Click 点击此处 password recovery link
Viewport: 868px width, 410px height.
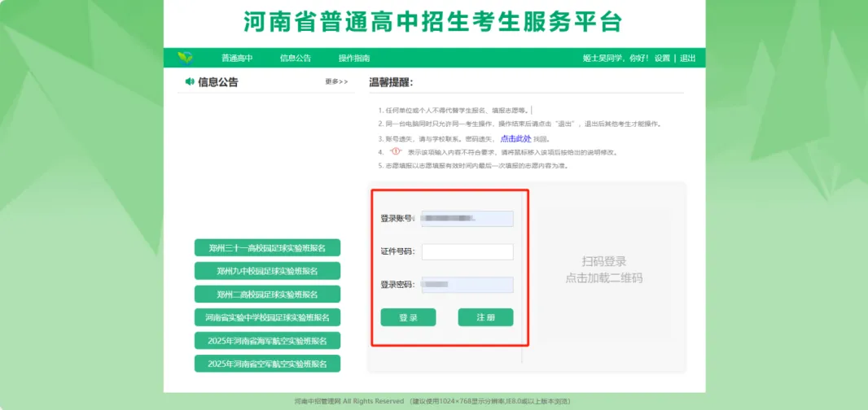tap(515, 139)
